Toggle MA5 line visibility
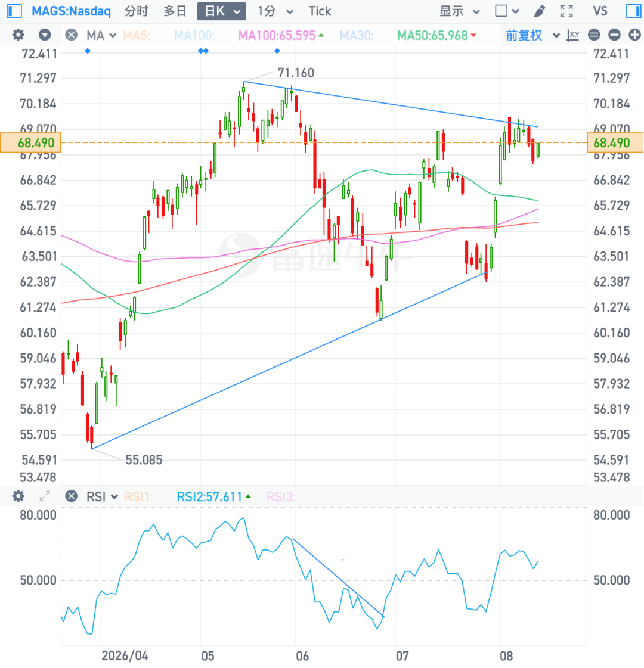Viewport: 644px width, 668px height. (x=137, y=35)
